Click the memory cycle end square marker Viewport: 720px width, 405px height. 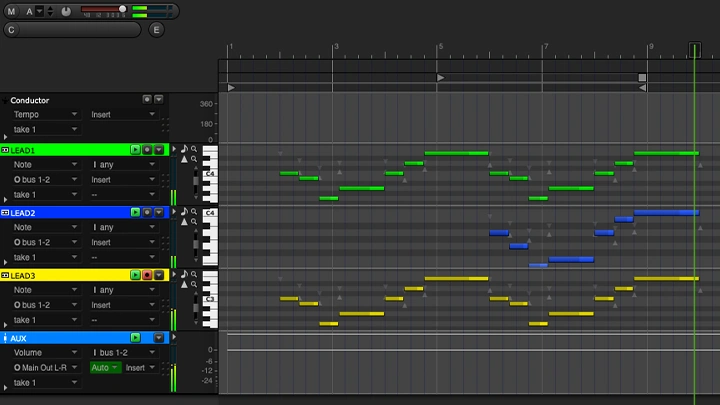coord(642,78)
